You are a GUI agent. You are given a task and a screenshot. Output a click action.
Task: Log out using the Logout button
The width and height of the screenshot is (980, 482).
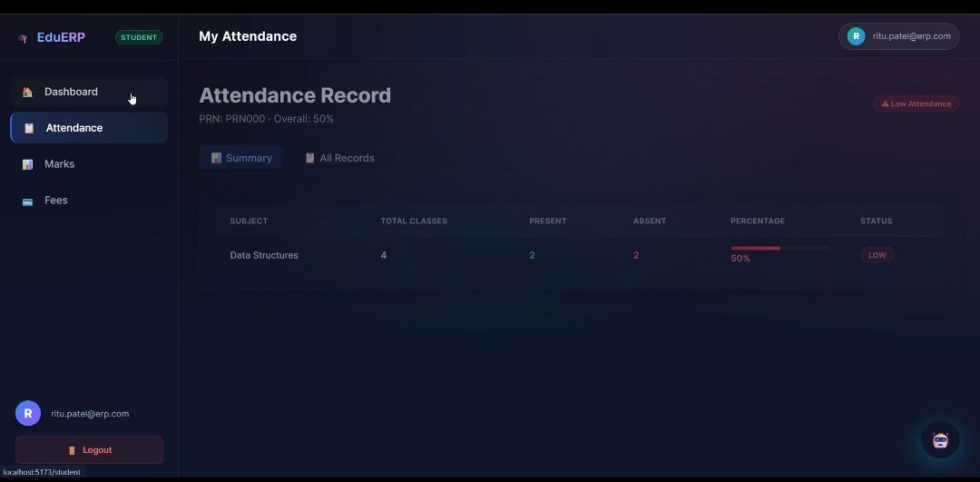click(89, 450)
